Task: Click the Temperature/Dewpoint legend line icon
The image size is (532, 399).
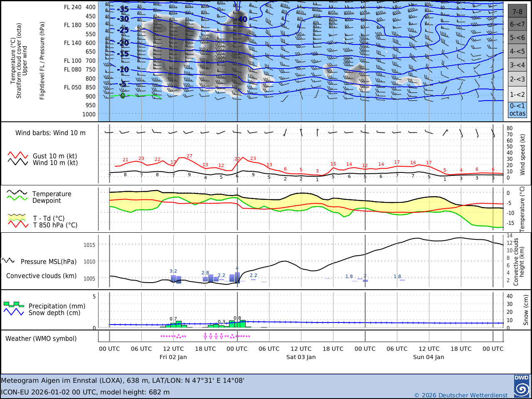Action: 17,195
